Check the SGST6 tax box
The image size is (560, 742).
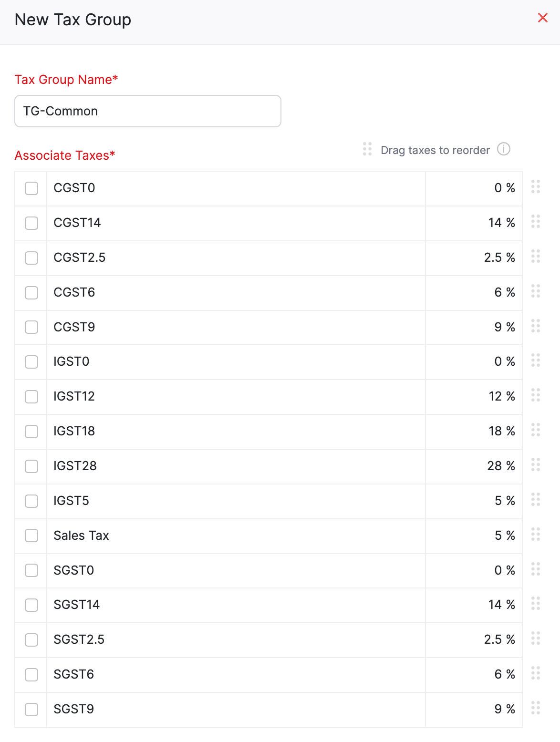click(31, 675)
